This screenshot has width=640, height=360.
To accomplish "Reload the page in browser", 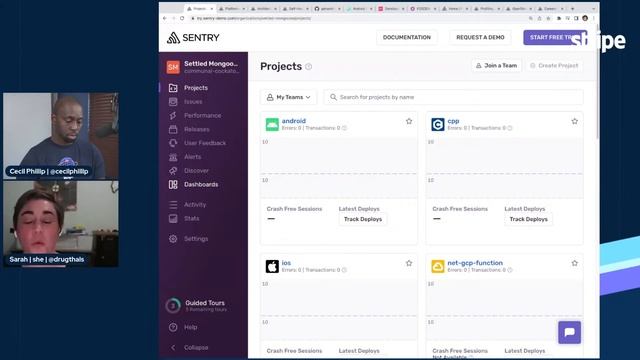I will 182,18.
